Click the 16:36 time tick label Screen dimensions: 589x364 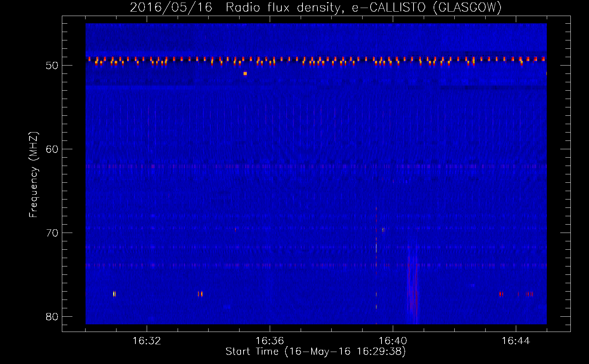click(x=270, y=341)
